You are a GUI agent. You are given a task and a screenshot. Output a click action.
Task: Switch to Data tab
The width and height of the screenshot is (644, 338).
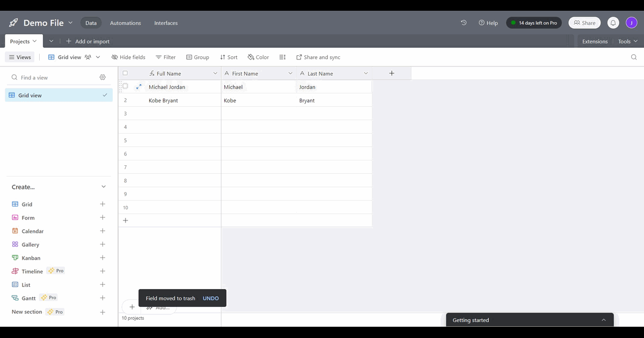[91, 23]
